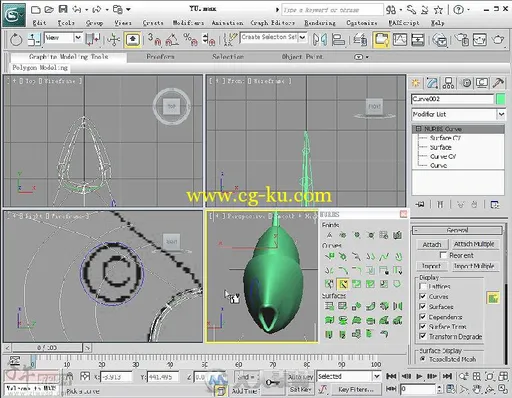This screenshot has width=512, height=398.
Task: Click the Play Animation button
Action: [419, 376]
